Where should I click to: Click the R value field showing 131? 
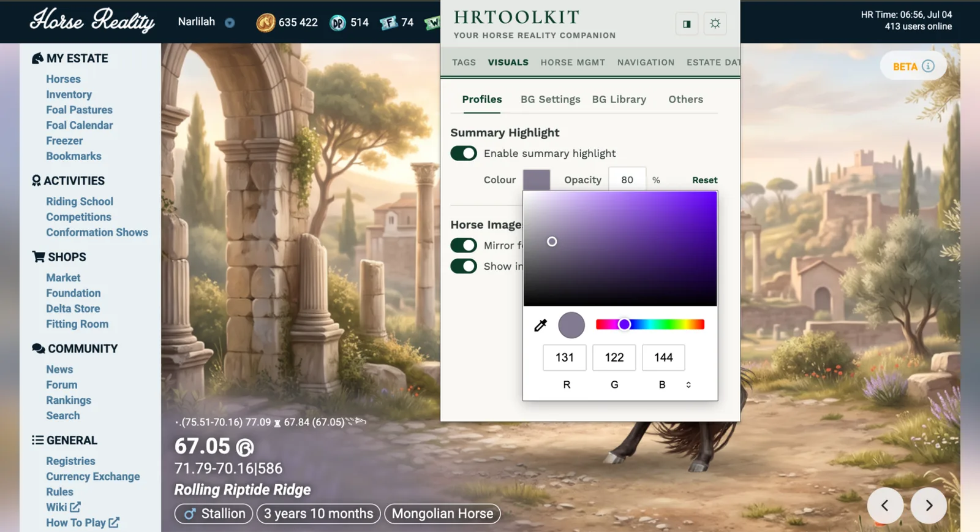coord(565,358)
